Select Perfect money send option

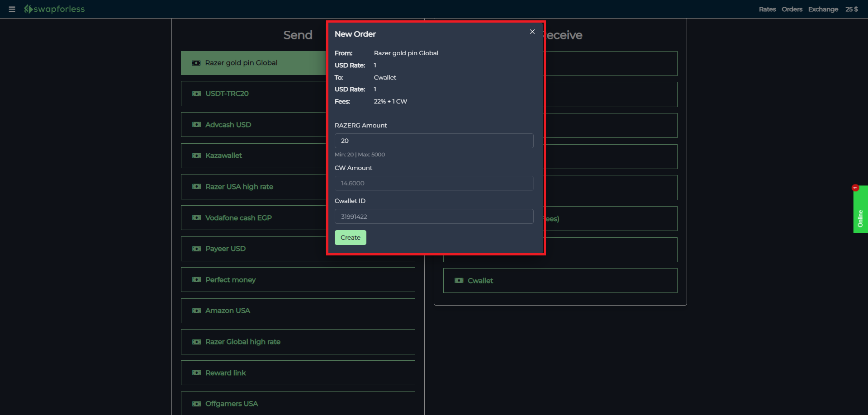coord(298,280)
